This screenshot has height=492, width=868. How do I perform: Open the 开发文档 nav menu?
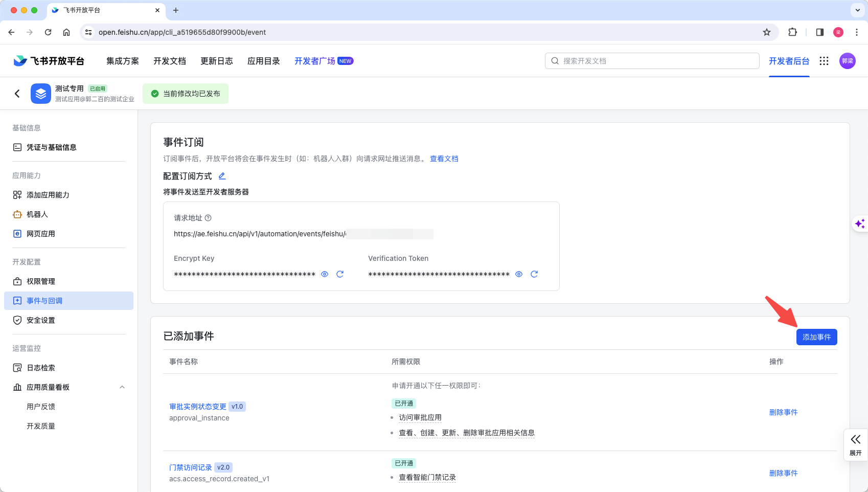coord(170,61)
